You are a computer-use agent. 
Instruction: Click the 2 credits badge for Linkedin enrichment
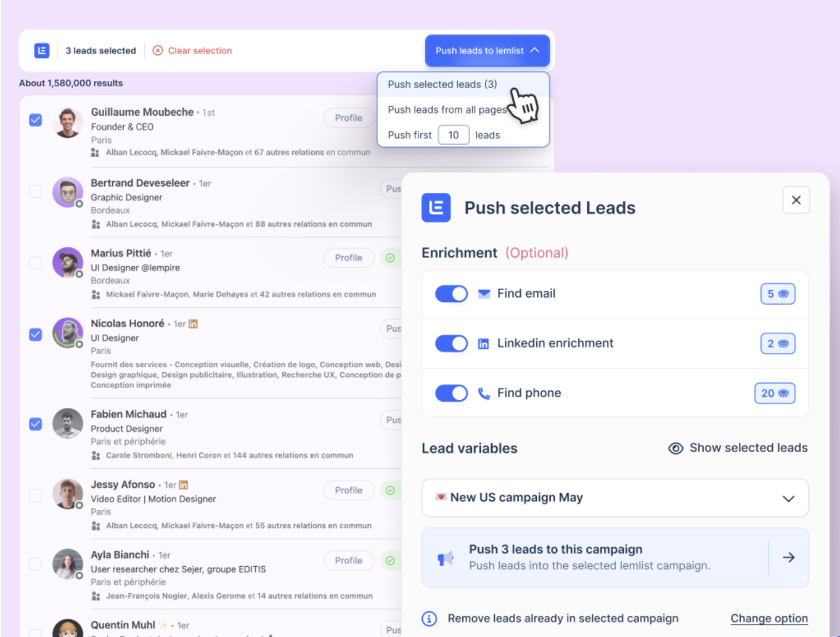coord(778,344)
